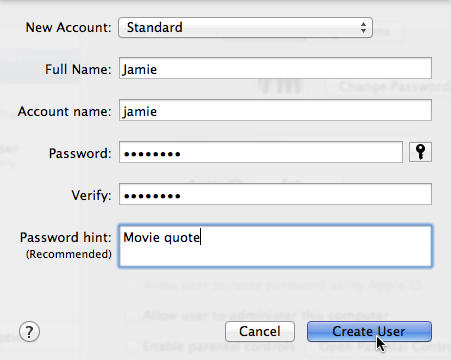
Task: Click the Account name field containing jamie
Action: point(275,110)
